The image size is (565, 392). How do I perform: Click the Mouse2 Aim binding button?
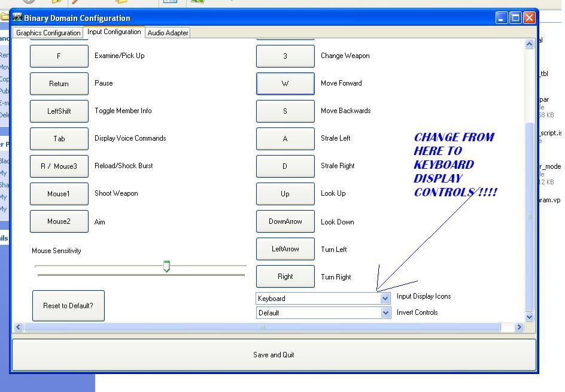(x=59, y=221)
